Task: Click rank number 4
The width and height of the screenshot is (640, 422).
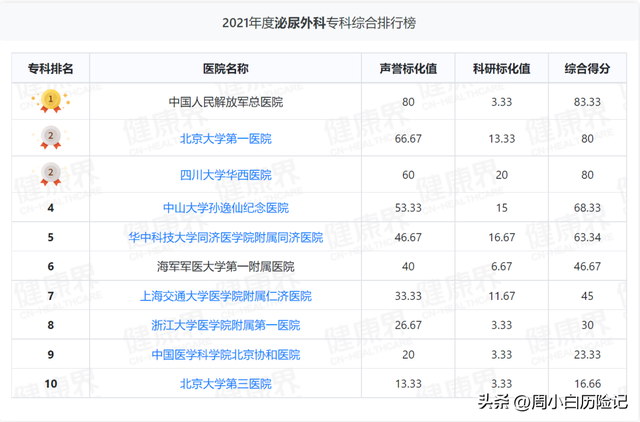Action: click(x=51, y=208)
